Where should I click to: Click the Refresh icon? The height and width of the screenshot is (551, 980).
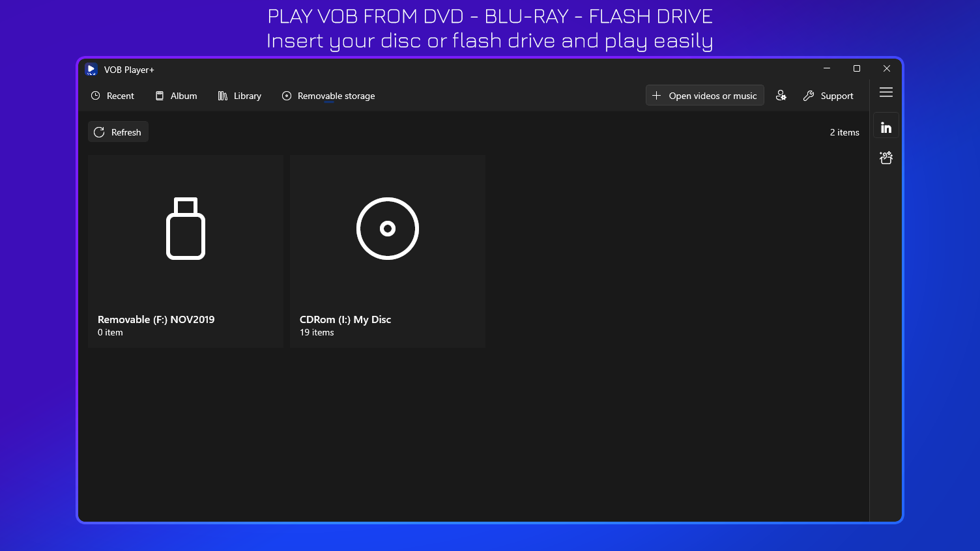point(99,132)
